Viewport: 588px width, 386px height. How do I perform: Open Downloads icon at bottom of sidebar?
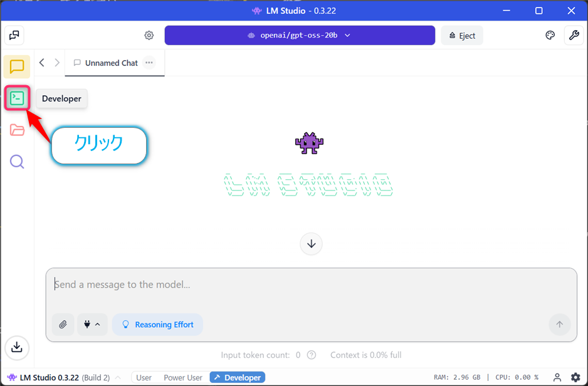pos(17,347)
